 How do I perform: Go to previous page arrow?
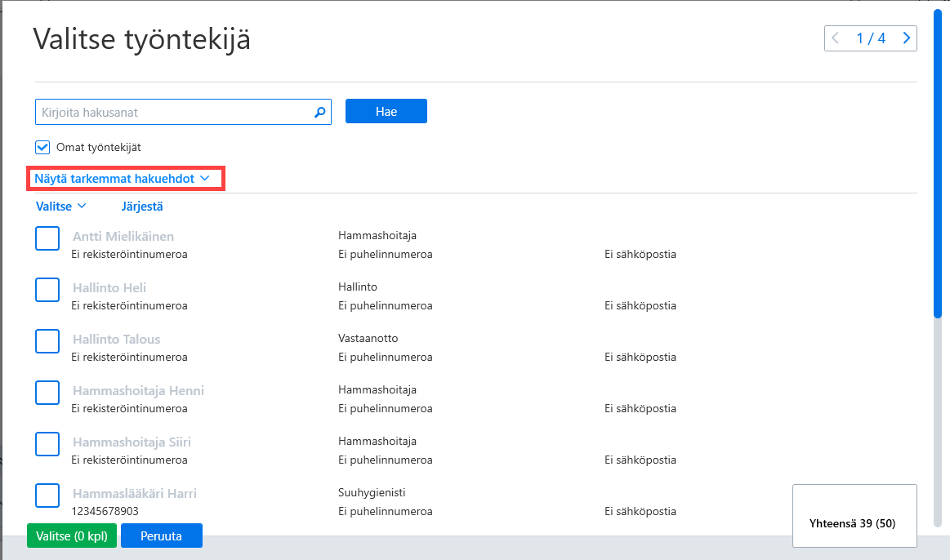tap(835, 38)
